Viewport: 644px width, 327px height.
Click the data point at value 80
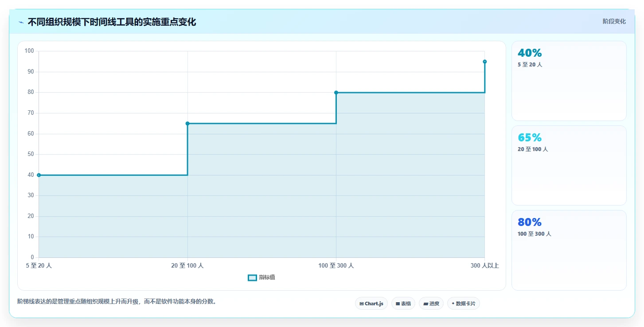(336, 93)
